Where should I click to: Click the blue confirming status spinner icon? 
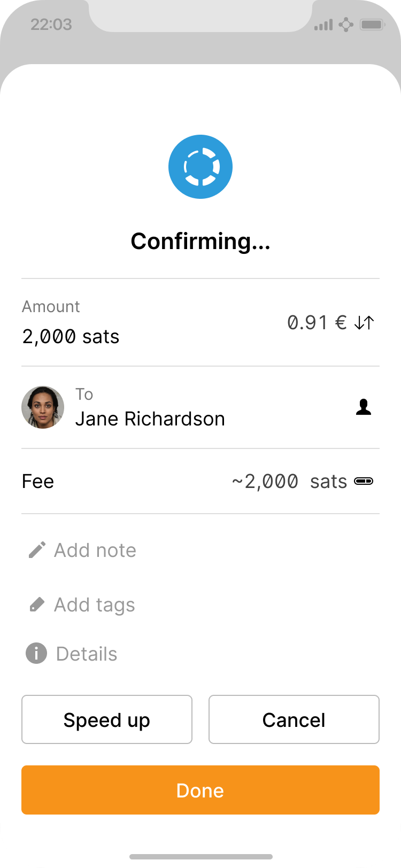pos(200,167)
